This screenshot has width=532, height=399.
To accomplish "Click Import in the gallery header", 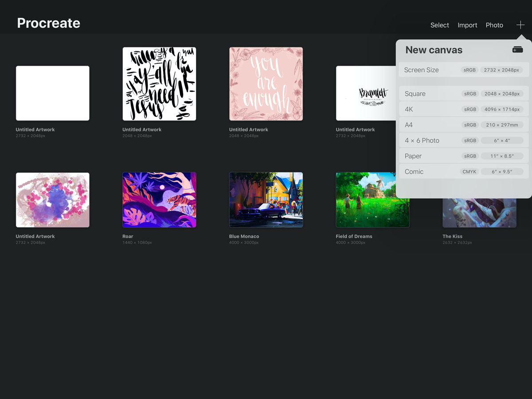I will (x=467, y=25).
